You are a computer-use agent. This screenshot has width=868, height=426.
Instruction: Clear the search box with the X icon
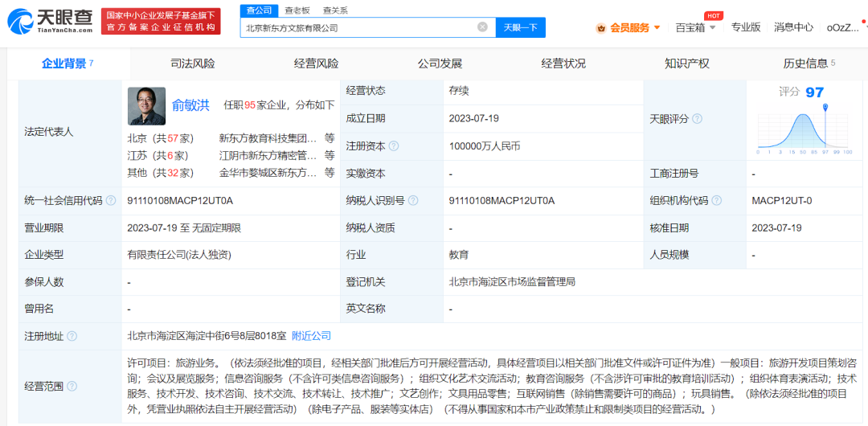(x=482, y=27)
